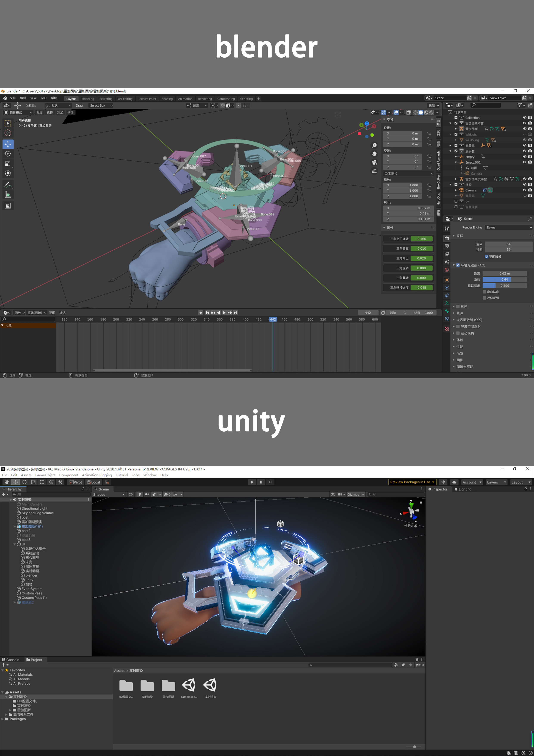The image size is (534, 756).
Task: Open Render Engine Eevee dropdown
Action: 509,227
